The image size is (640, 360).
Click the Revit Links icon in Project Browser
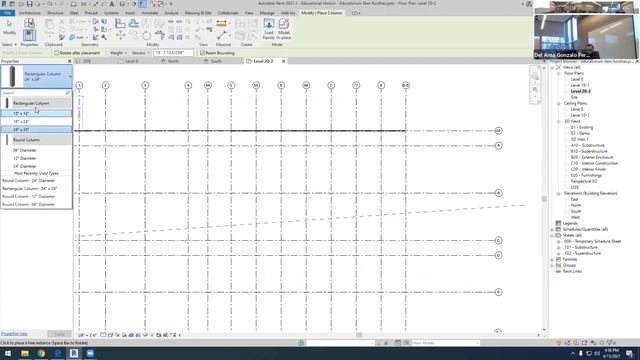(x=558, y=271)
